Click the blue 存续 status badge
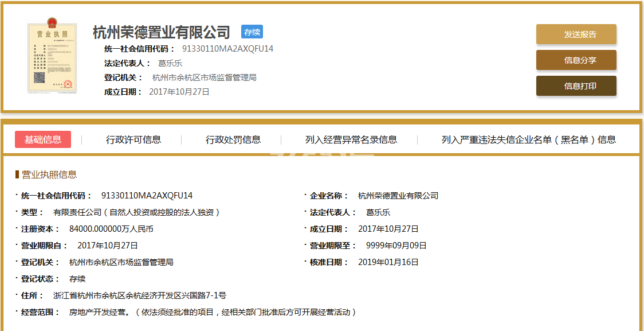The height and width of the screenshot is (331, 644). click(252, 32)
